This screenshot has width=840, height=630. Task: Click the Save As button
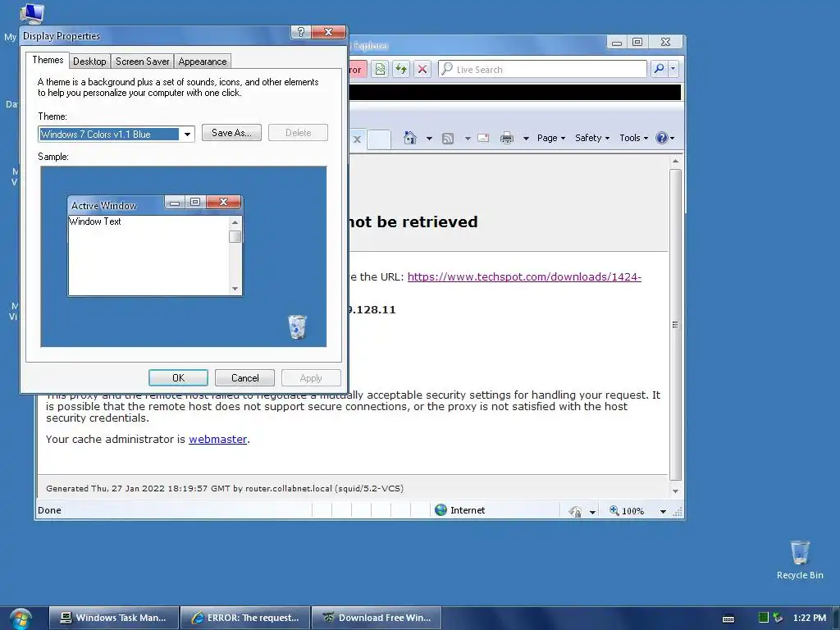point(231,132)
